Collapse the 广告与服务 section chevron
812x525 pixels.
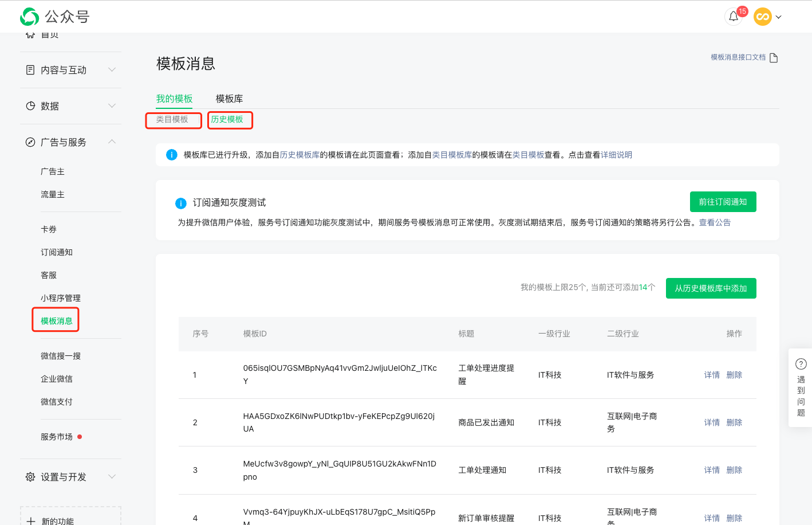point(112,142)
